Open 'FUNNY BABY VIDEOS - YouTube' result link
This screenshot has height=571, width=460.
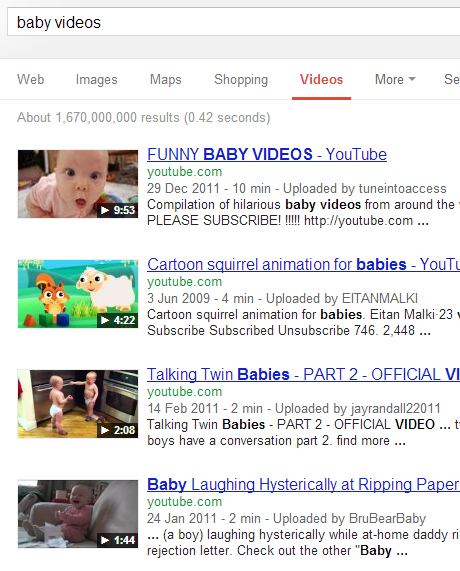click(x=267, y=154)
